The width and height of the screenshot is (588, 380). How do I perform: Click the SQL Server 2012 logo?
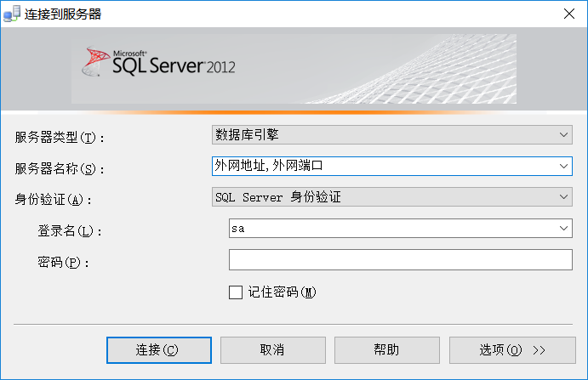[160, 62]
